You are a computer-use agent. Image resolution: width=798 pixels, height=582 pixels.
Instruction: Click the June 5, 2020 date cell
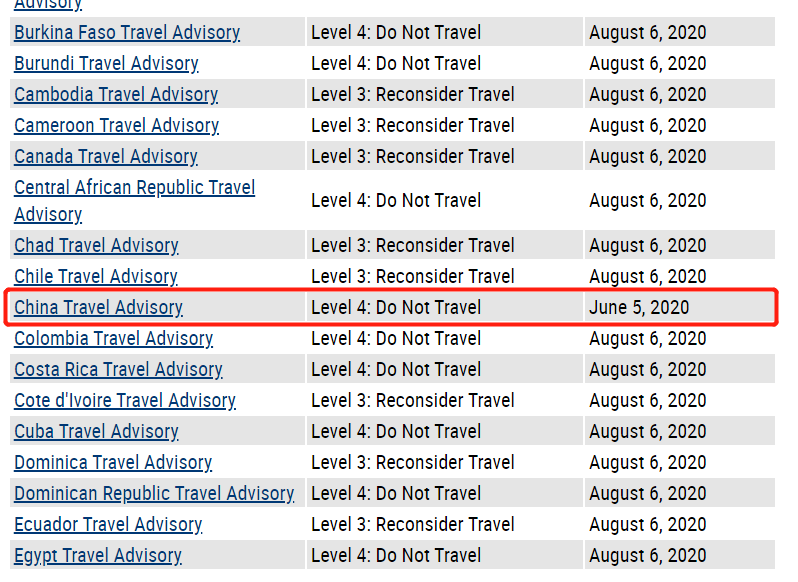pyautogui.click(x=639, y=307)
